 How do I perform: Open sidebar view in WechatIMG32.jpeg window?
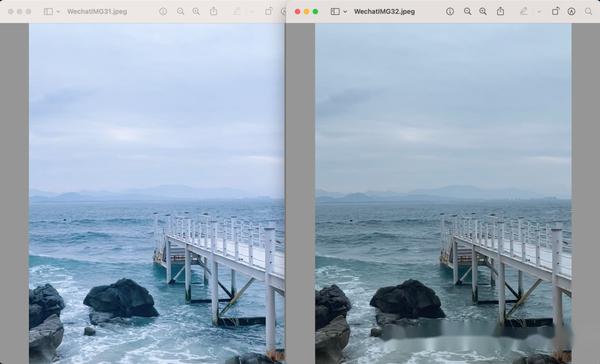coord(335,11)
